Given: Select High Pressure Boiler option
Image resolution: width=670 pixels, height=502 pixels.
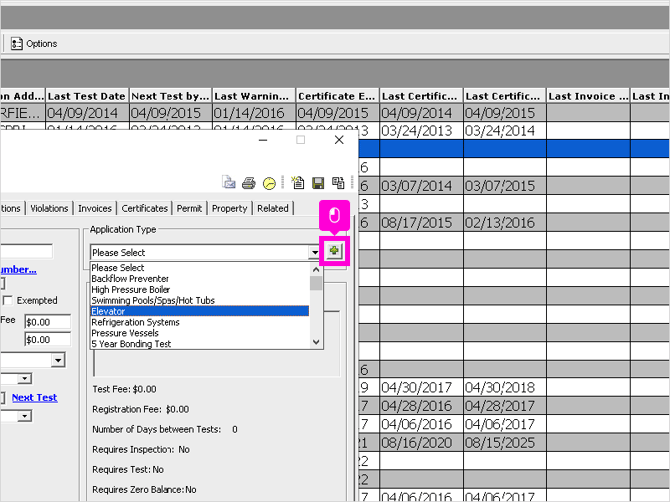Looking at the screenshot, I should [x=200, y=289].
